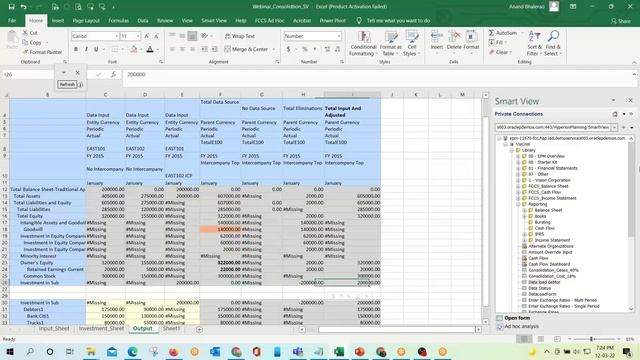Open Format as Table gallery

pyautogui.click(x=391, y=44)
